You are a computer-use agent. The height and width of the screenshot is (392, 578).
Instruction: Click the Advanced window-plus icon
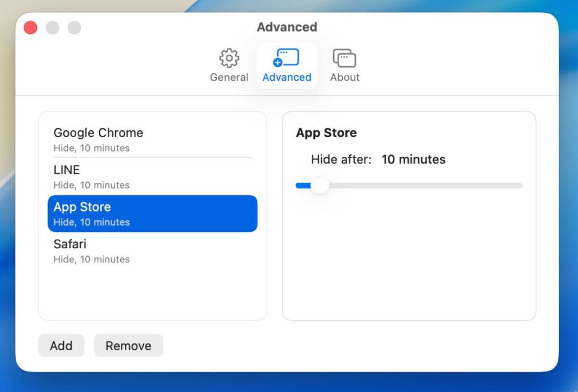point(286,58)
